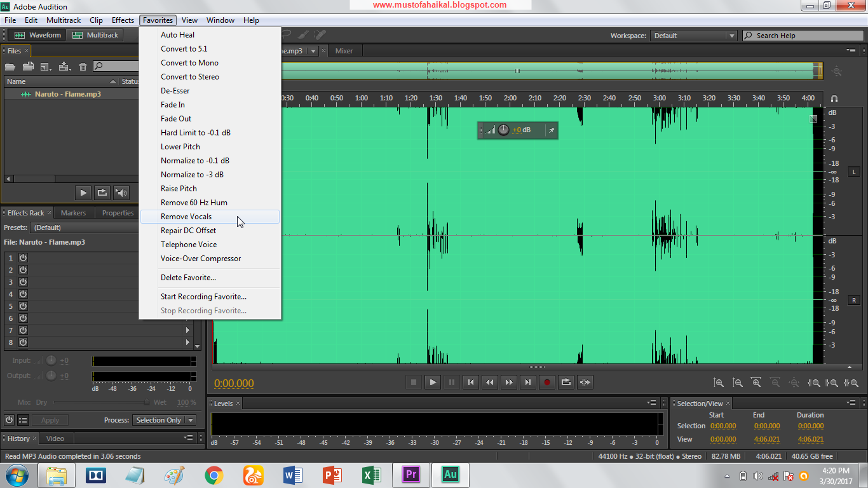Toggle Skip Selection button in transport bar
The width and height of the screenshot is (868, 488).
tap(585, 382)
